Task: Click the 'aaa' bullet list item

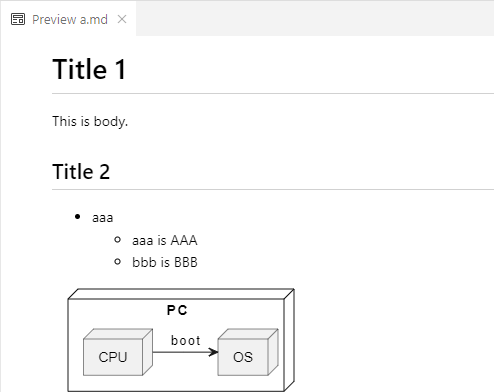Action: click(x=103, y=218)
